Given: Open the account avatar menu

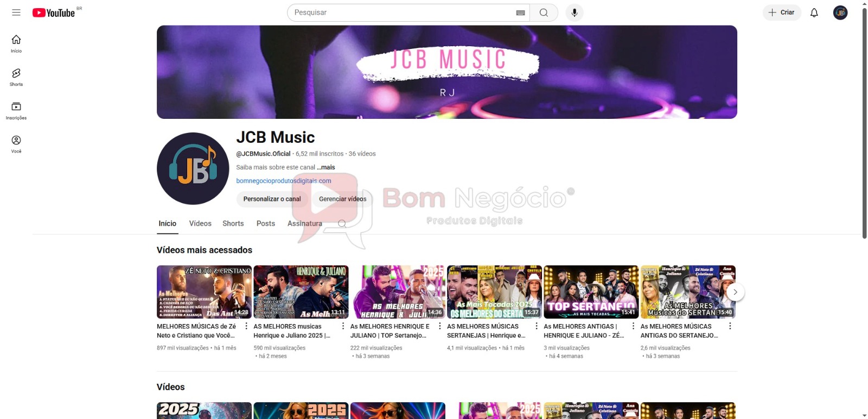Looking at the screenshot, I should point(840,12).
